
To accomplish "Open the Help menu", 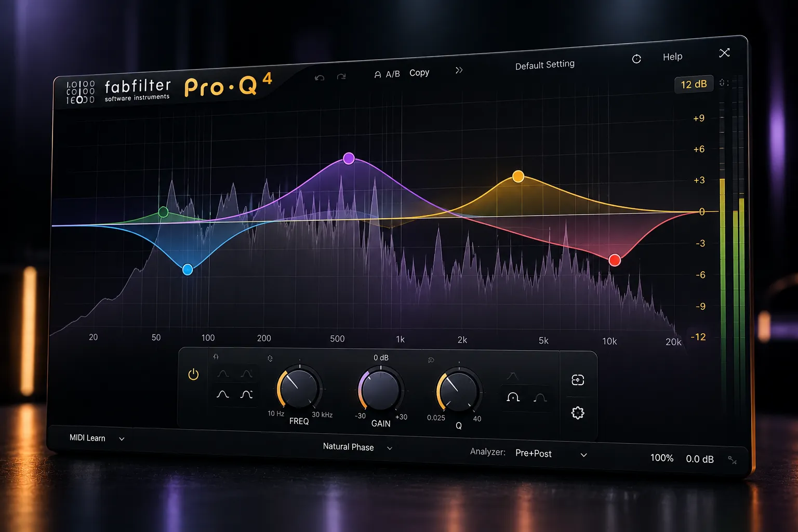I will coord(672,57).
